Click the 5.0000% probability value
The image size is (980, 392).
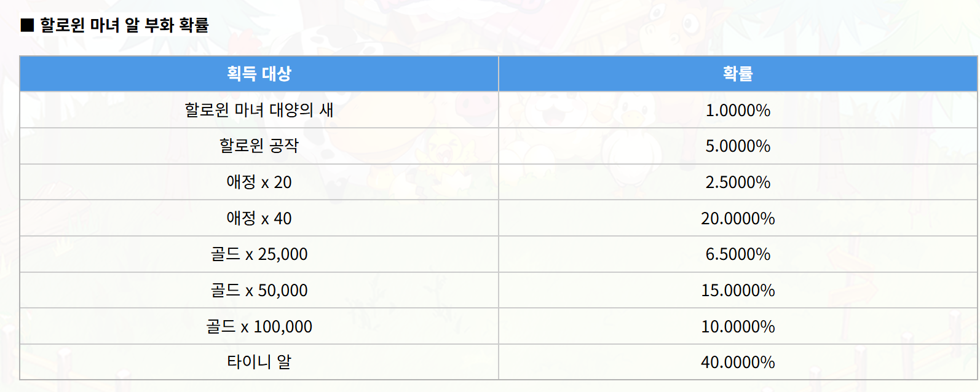[738, 146]
